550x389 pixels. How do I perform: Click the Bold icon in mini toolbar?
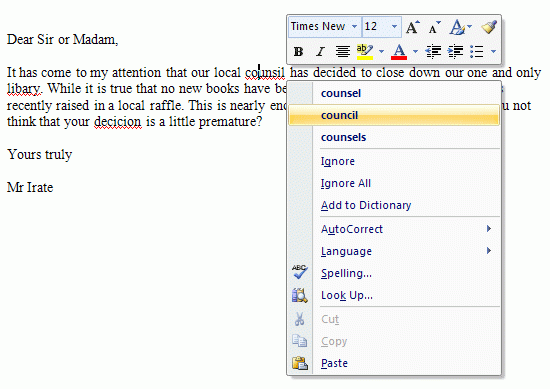click(x=299, y=52)
